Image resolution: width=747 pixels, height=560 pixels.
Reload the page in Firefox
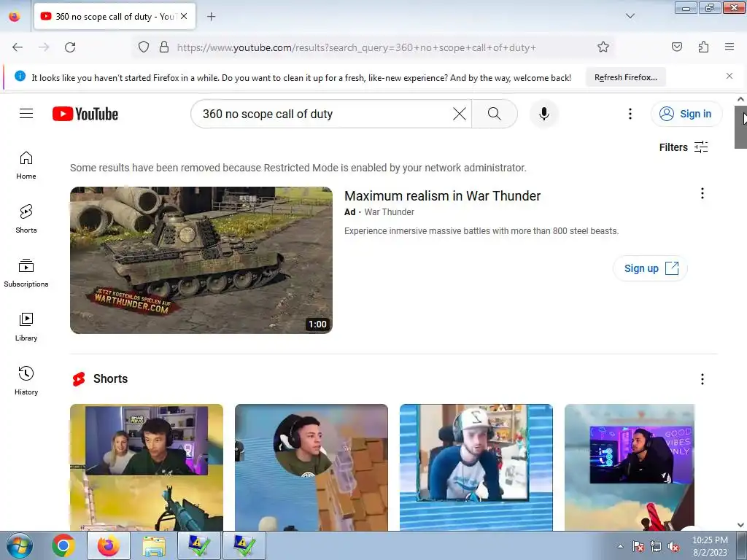(70, 47)
